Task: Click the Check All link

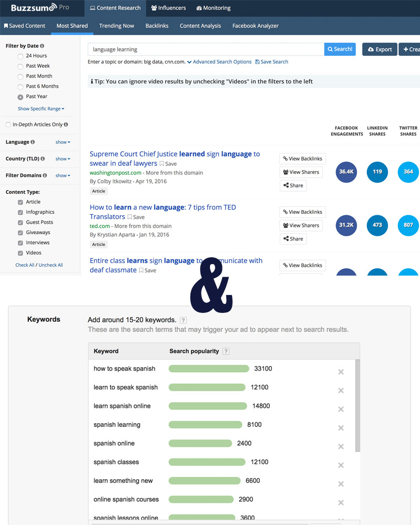Action: click(25, 265)
